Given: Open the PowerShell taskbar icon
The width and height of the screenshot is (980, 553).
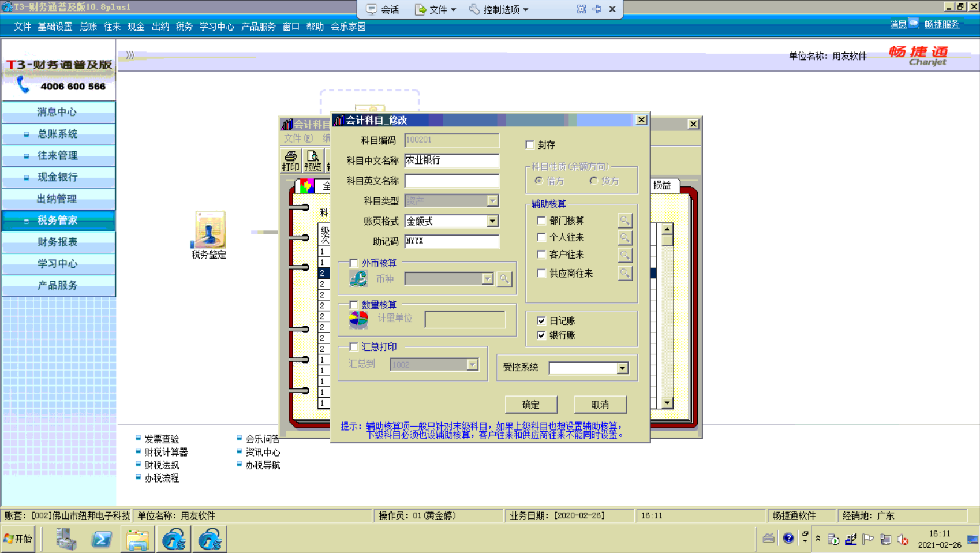Looking at the screenshot, I should (x=102, y=540).
